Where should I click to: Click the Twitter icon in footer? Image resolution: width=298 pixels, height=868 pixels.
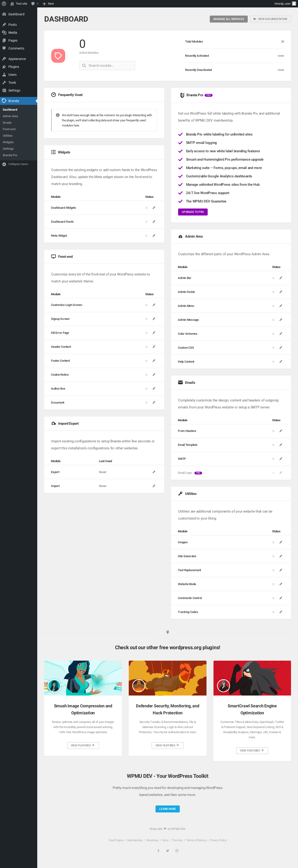click(x=167, y=851)
